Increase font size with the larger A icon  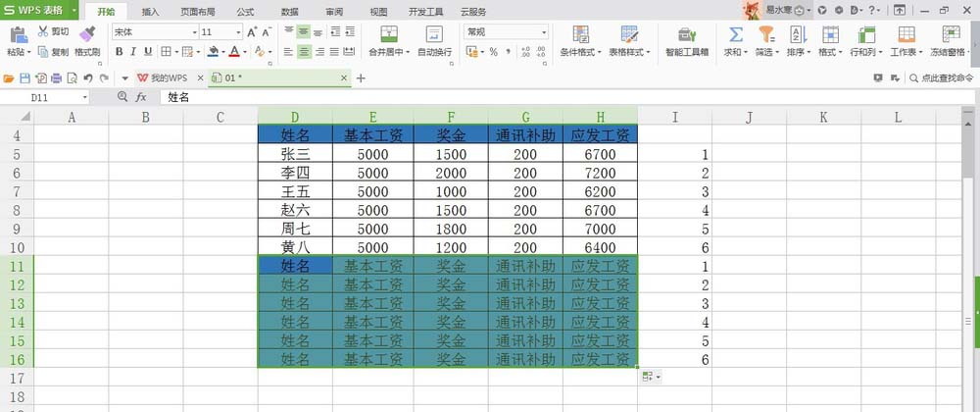coord(252,32)
